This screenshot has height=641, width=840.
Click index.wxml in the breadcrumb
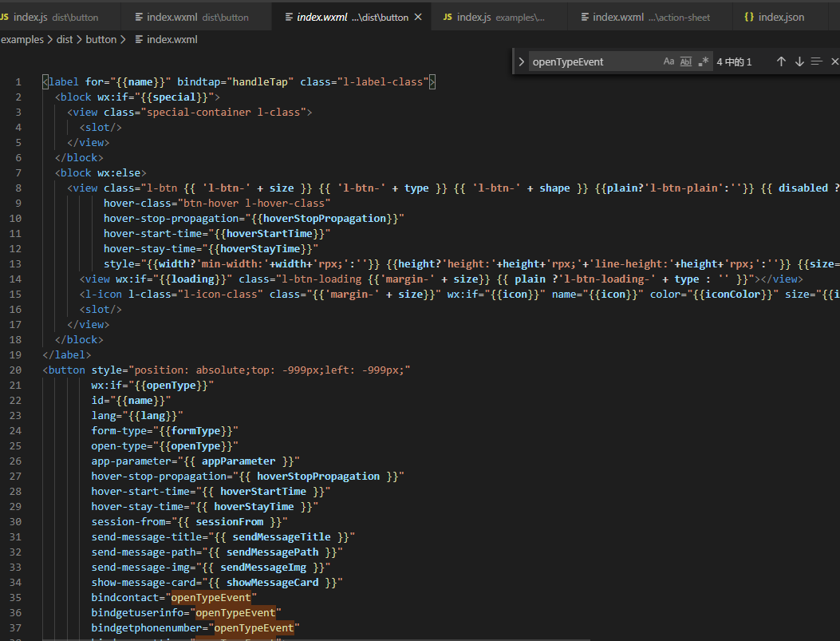pos(172,39)
